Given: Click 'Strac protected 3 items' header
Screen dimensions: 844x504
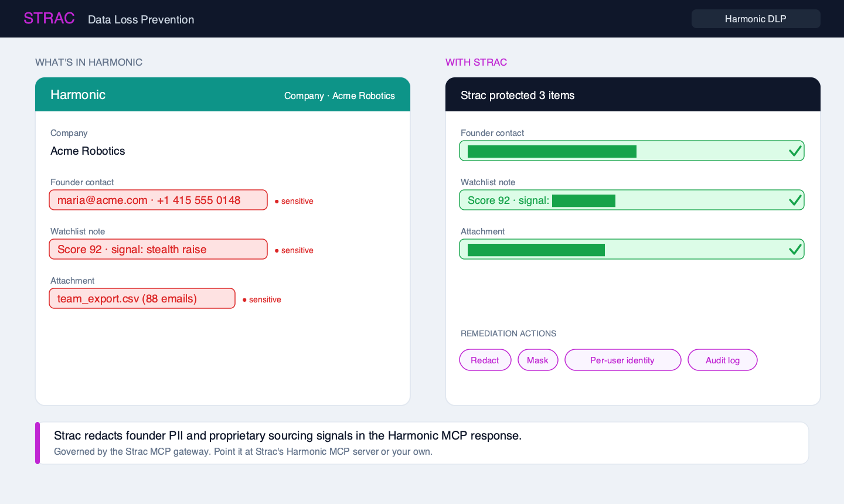Looking at the screenshot, I should coord(518,96).
